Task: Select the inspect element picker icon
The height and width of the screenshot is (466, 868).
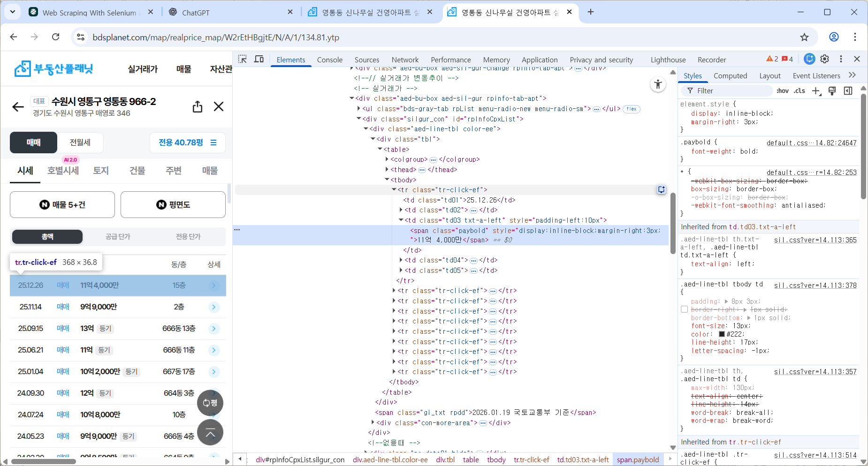Action: click(x=242, y=59)
